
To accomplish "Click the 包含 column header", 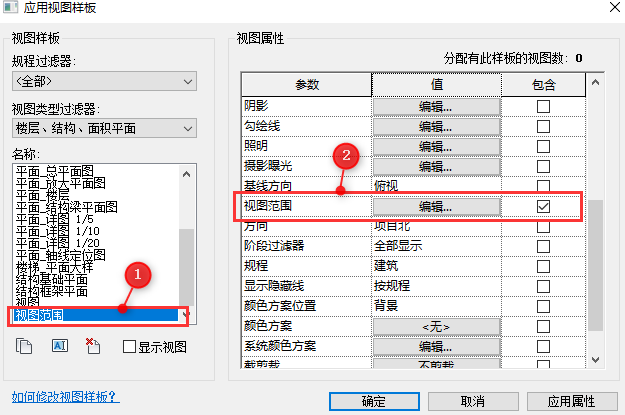I will tap(543, 85).
